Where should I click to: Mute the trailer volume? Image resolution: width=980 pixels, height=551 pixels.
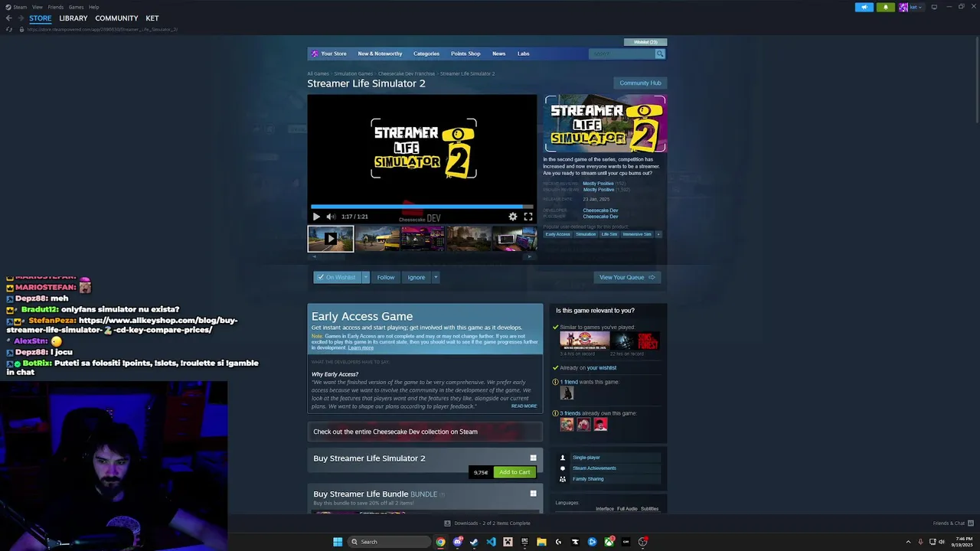click(331, 217)
